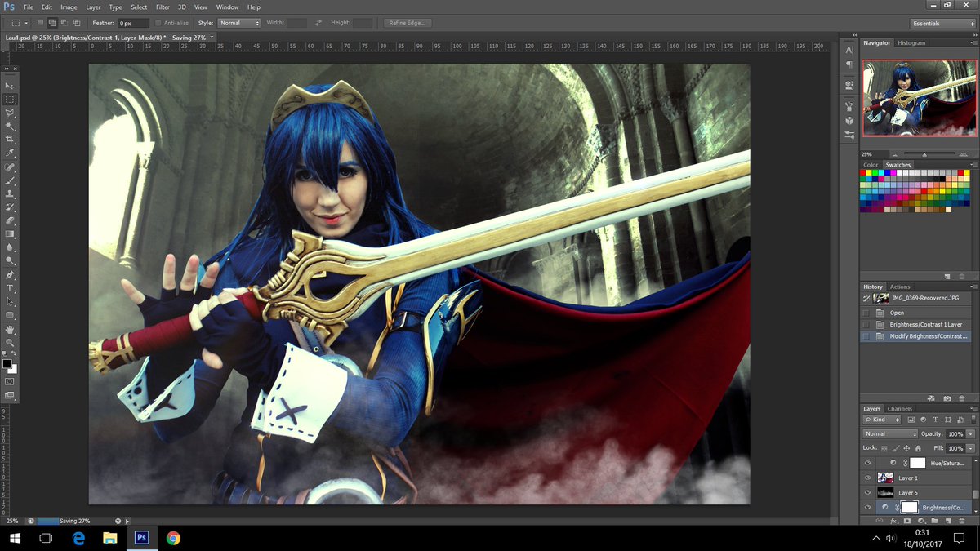Open the Essentials workspace dropdown
980x551 pixels.
click(x=942, y=23)
